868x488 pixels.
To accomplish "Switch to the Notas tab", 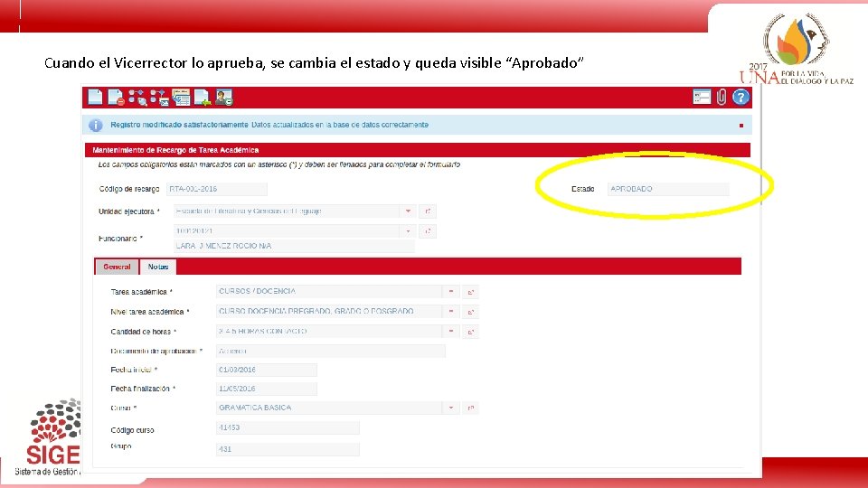I will [x=158, y=267].
